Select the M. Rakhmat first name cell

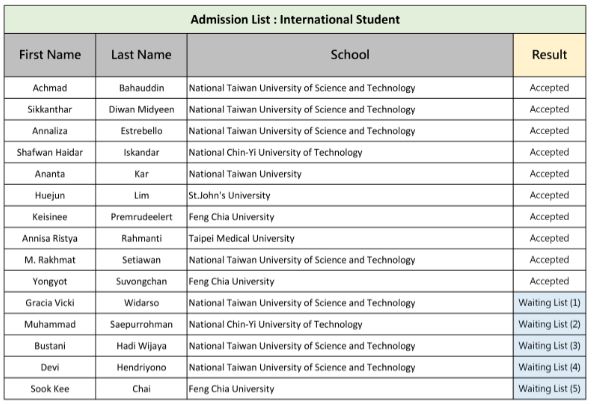tap(50, 260)
